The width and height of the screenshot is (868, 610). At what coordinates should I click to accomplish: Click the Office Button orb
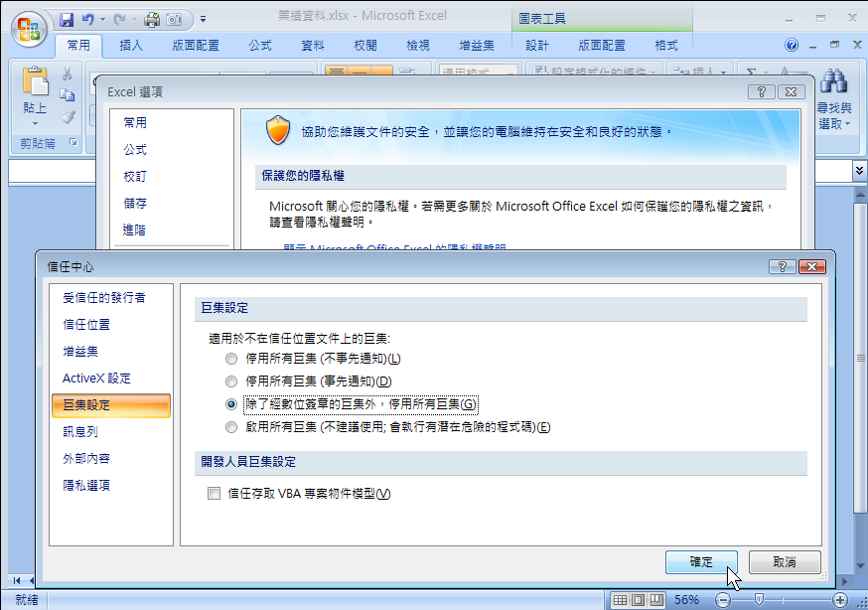click(x=29, y=29)
